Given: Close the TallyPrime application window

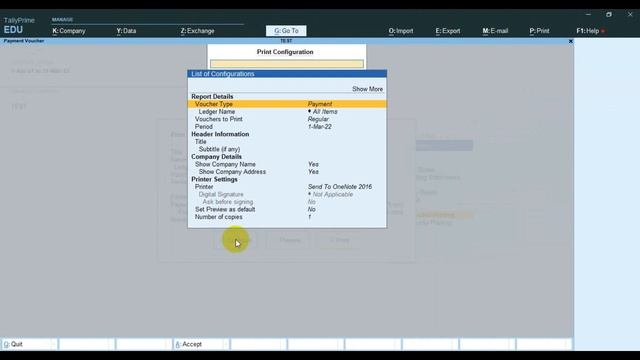Looking at the screenshot, I should click(x=630, y=14).
